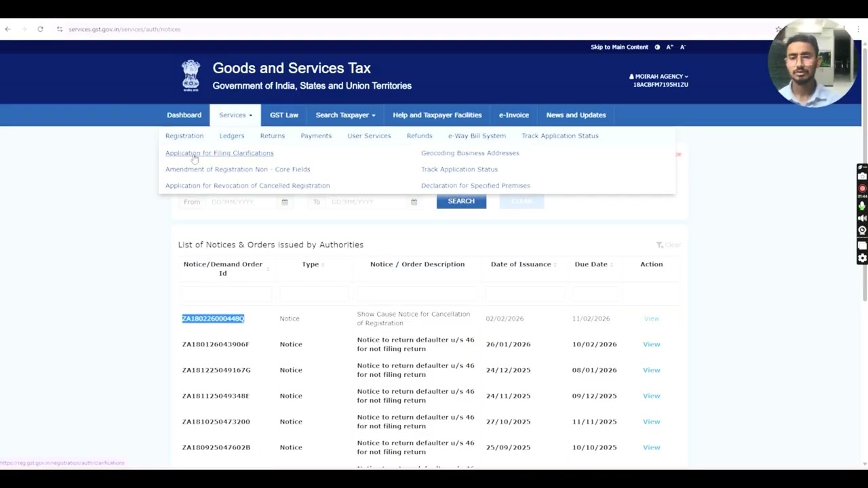Sort by Notice/Demand Order Id column

268,269
